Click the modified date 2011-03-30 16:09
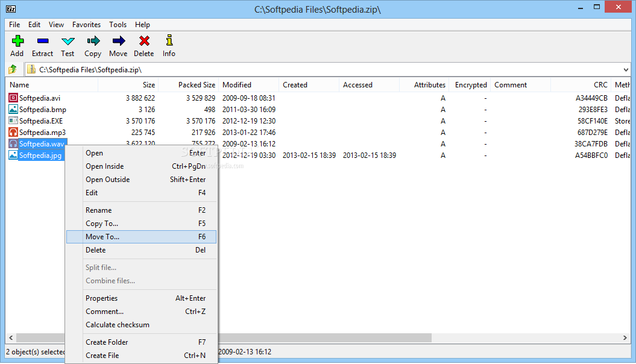636x364 pixels. [x=248, y=110]
